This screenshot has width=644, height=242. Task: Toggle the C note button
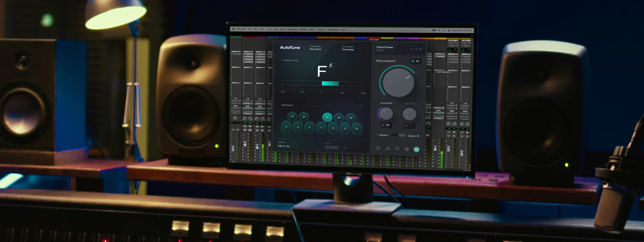(286, 127)
